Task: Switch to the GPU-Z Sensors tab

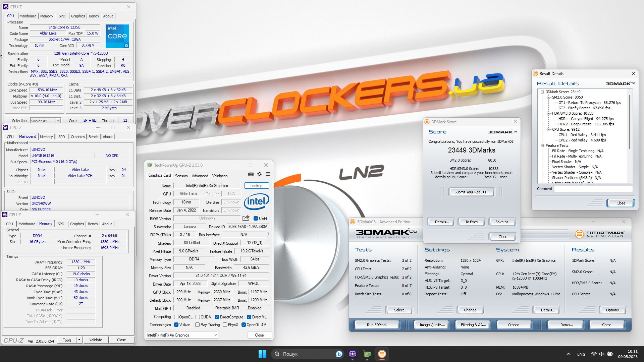Action: [x=181, y=176]
